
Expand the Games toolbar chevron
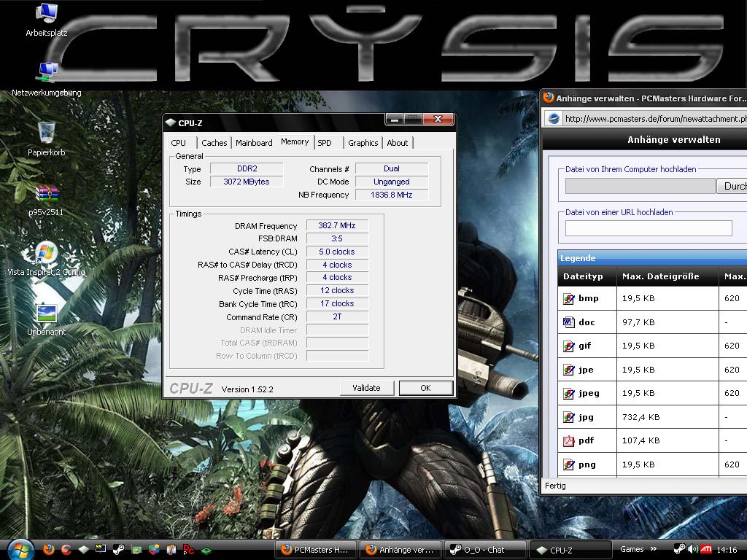pyautogui.click(x=653, y=549)
